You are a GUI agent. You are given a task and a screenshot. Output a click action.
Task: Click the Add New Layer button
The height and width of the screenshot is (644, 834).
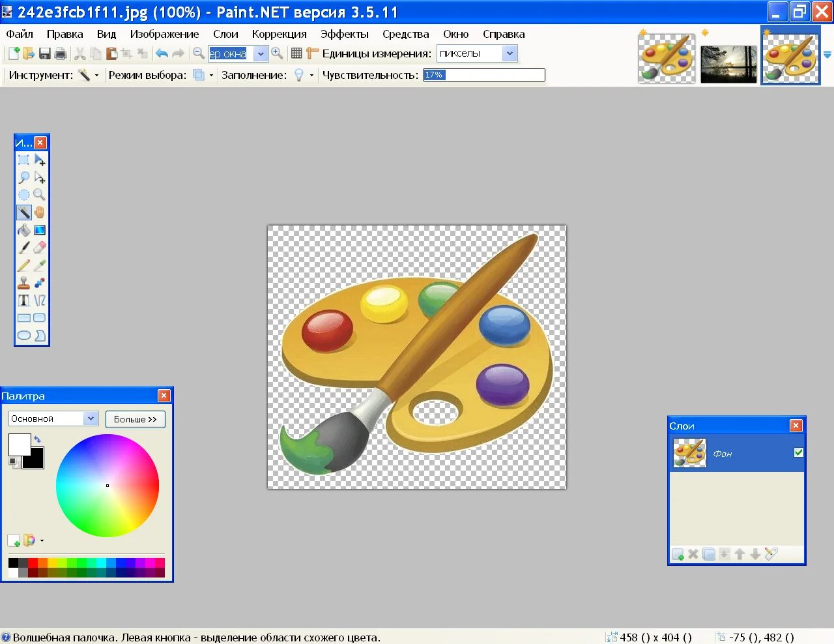coord(678,554)
